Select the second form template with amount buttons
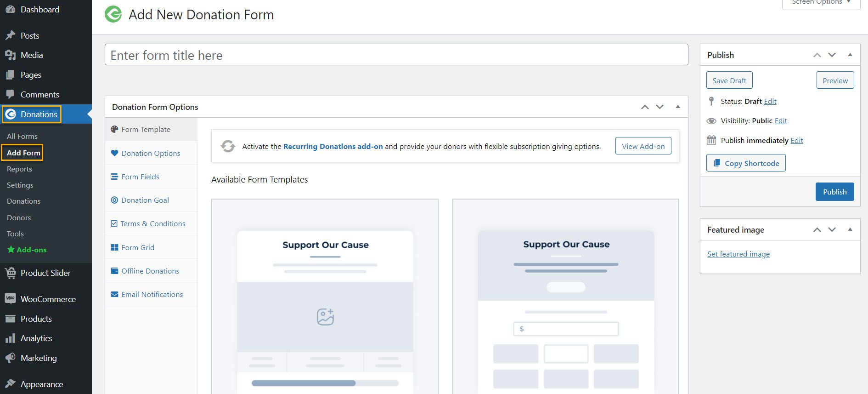 point(566,296)
